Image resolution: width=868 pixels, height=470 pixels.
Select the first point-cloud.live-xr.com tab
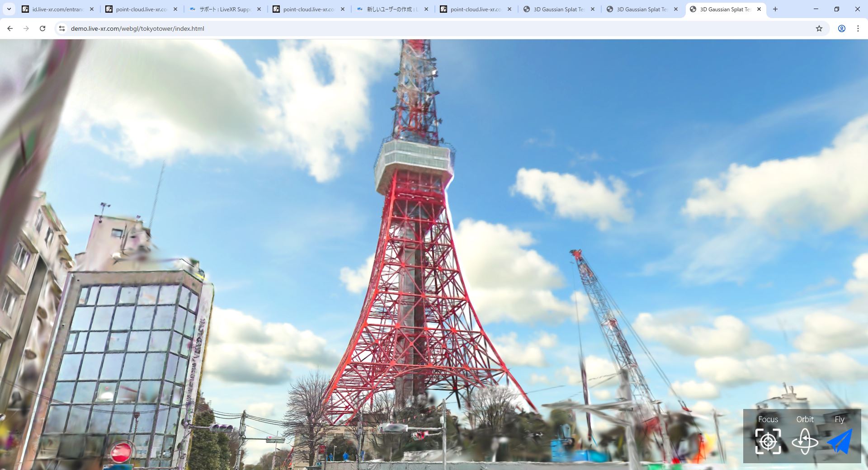coord(138,9)
